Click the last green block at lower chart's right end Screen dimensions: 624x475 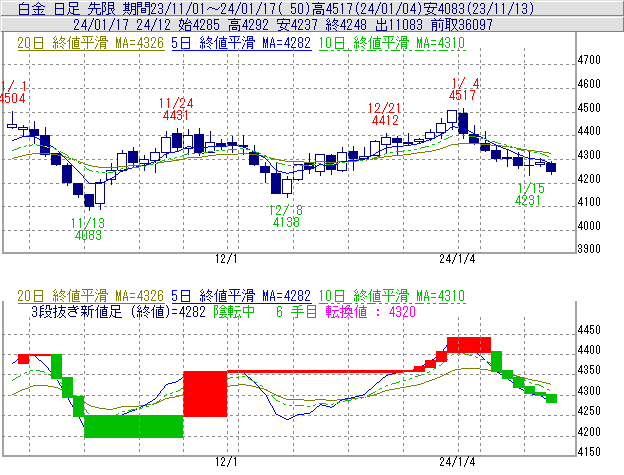pos(551,399)
